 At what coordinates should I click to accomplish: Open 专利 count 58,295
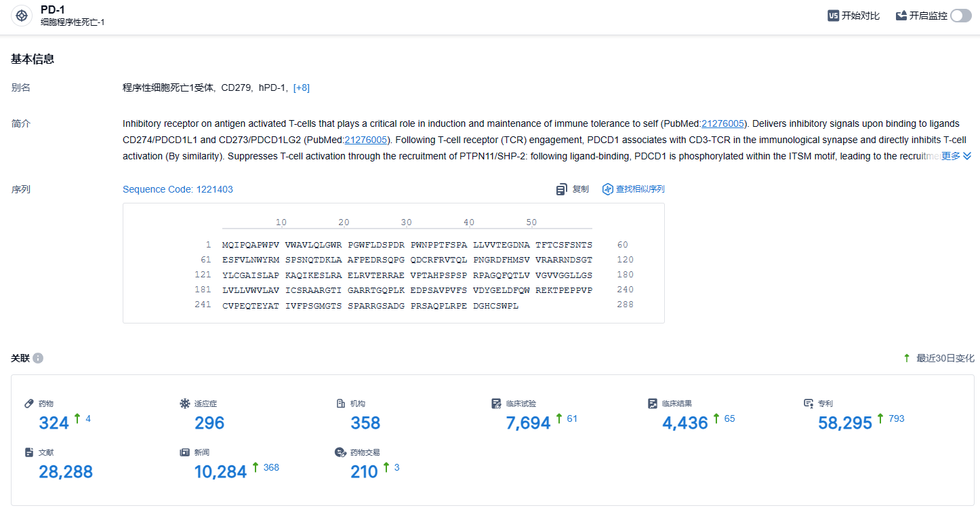click(x=844, y=423)
